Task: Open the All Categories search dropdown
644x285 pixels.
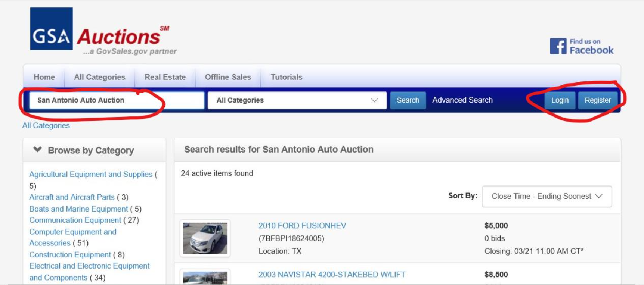Action: [297, 100]
